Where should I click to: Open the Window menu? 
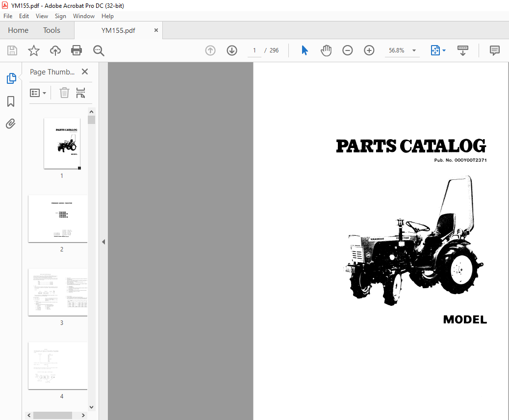coord(84,16)
